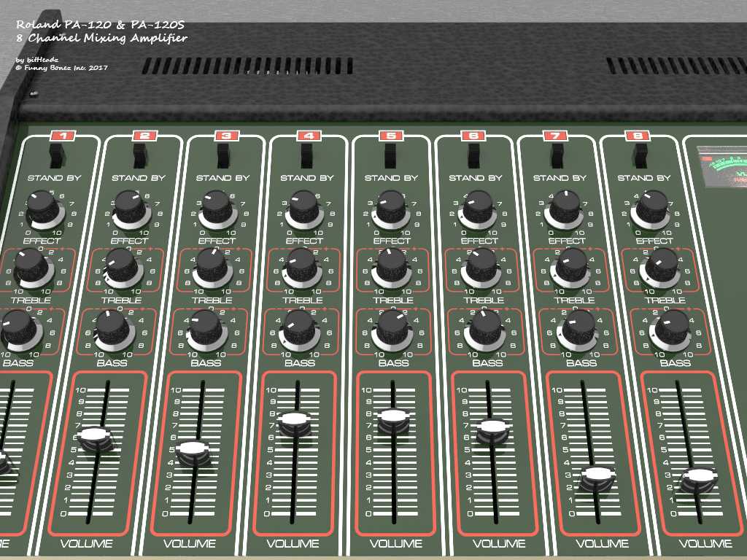Flip the channel 4 Stand By switch
Screen dimensions: 747x560
coord(307,156)
